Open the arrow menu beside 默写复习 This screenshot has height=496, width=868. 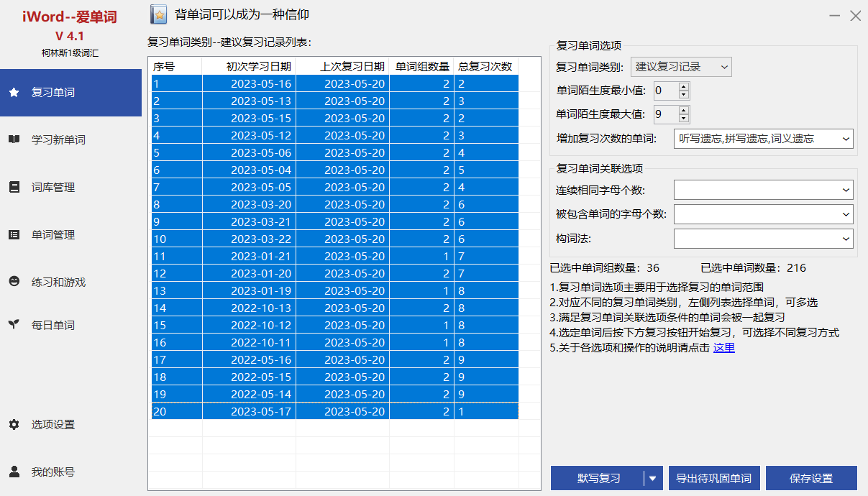(653, 478)
